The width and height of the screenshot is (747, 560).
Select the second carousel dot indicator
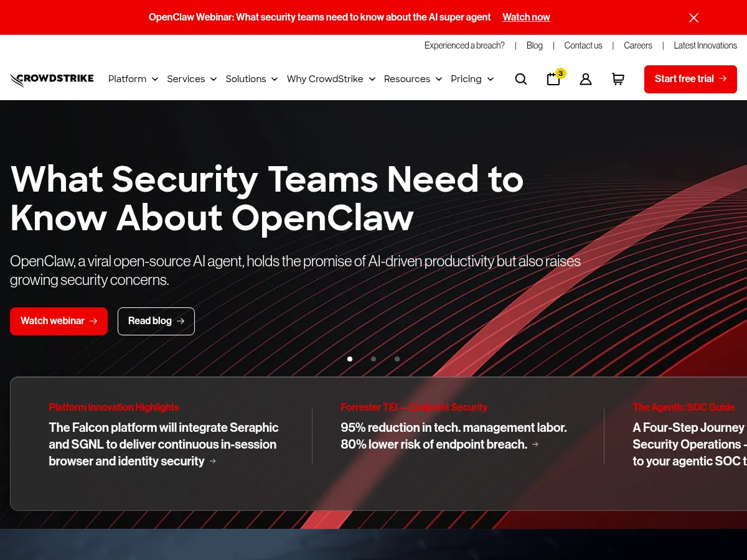coord(374,359)
